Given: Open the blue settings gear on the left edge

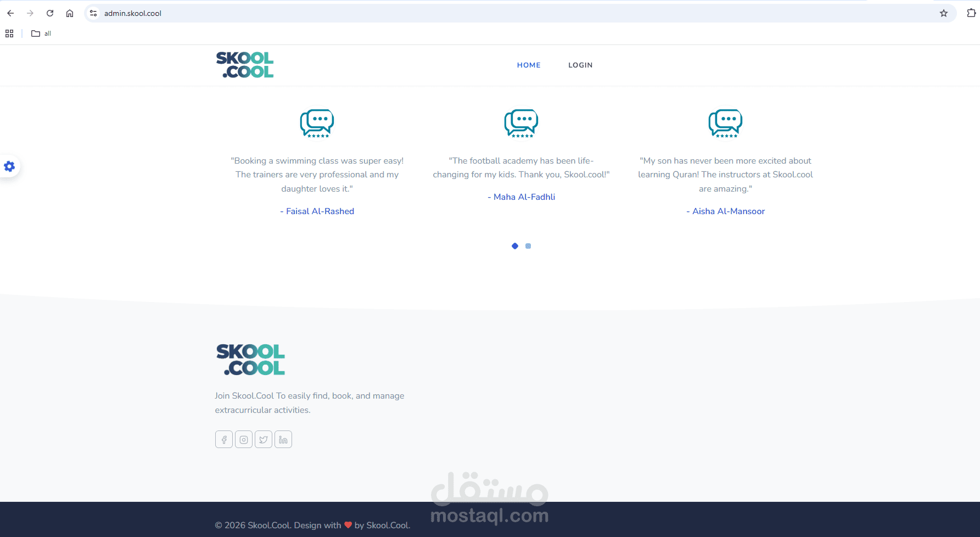Looking at the screenshot, I should coord(9,166).
